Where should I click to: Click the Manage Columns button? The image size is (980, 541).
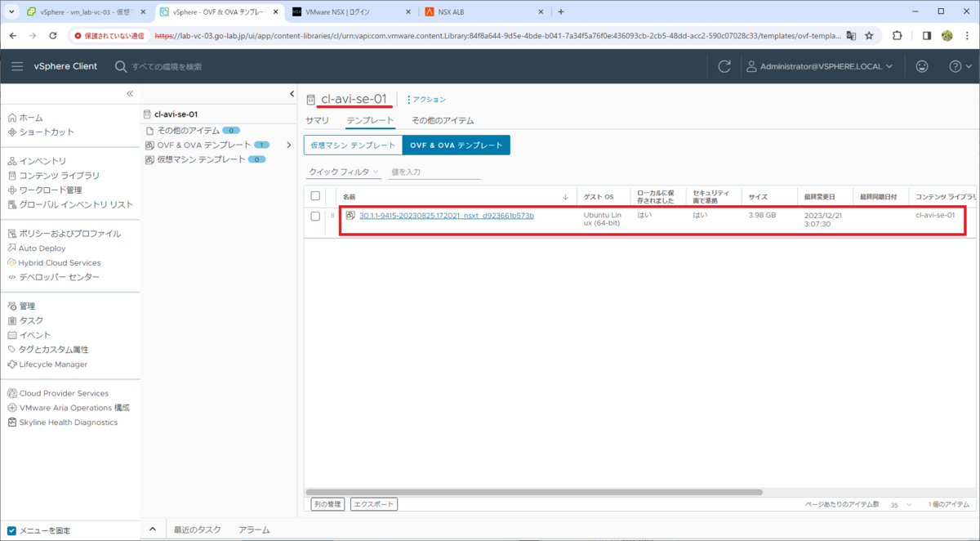pyautogui.click(x=328, y=504)
